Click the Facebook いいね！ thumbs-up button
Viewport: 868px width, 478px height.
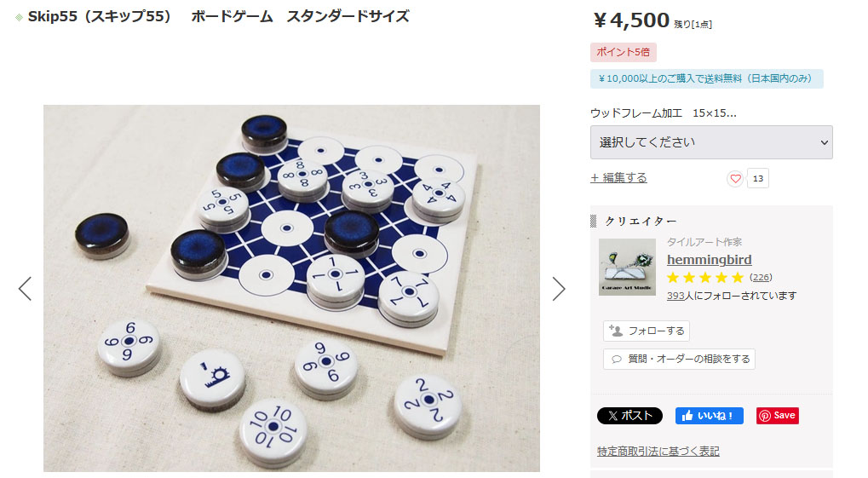click(x=709, y=416)
